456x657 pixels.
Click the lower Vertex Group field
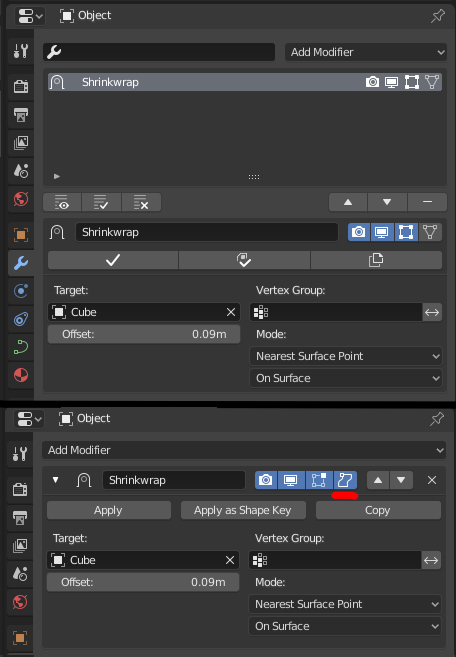coord(335,560)
